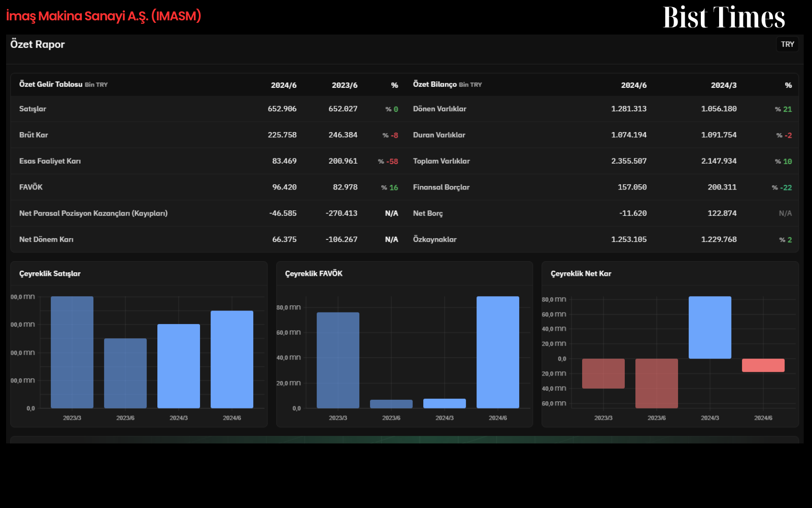Click the TRY currency button
The image size is (812, 508).
point(787,44)
